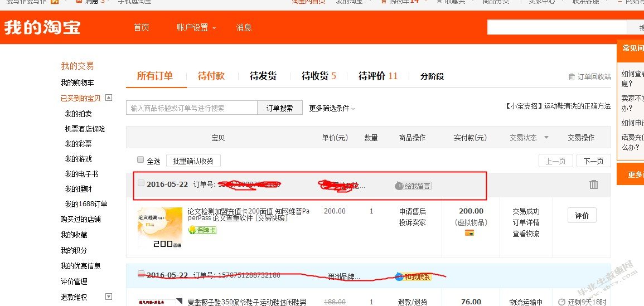Open 我的游戏 submenu item
This screenshot has width=644, height=306.
(78, 159)
